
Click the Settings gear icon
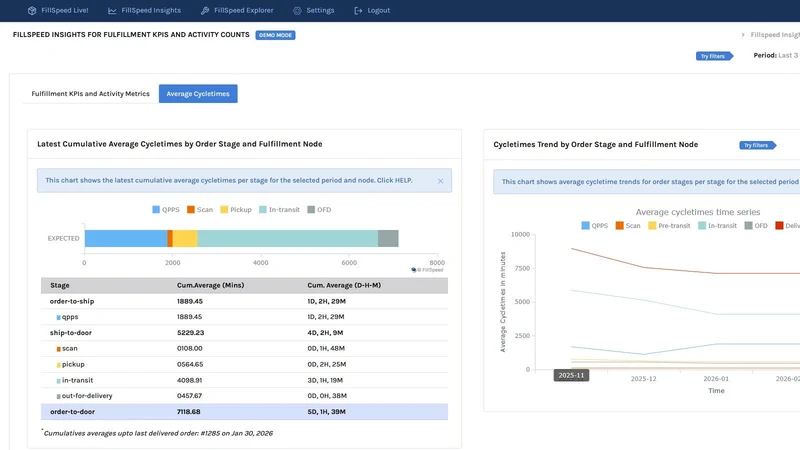[297, 10]
